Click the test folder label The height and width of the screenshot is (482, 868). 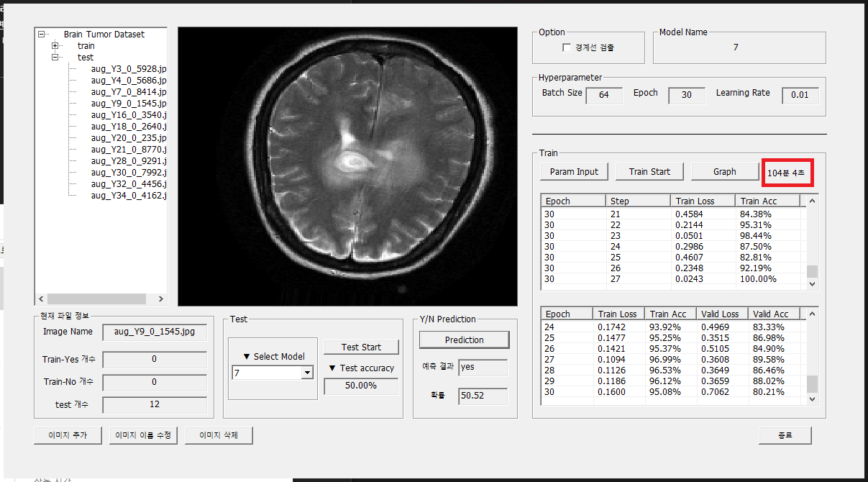(86, 57)
